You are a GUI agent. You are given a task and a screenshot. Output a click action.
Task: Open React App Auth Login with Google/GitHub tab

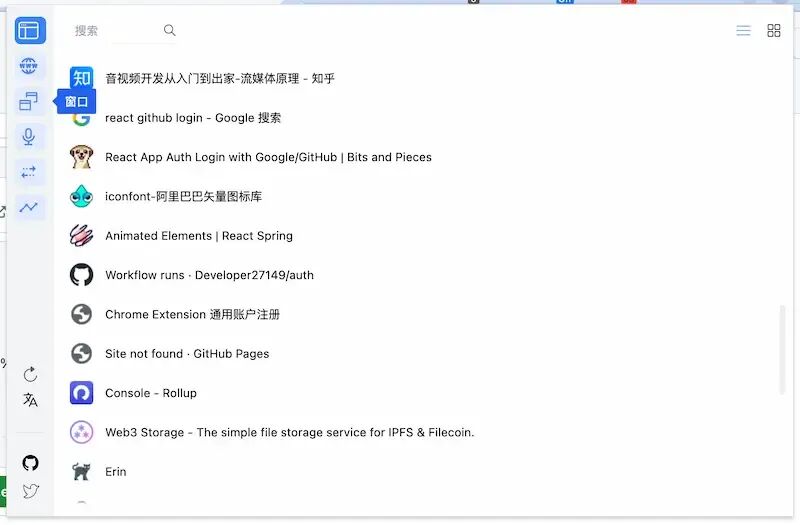pos(268,157)
